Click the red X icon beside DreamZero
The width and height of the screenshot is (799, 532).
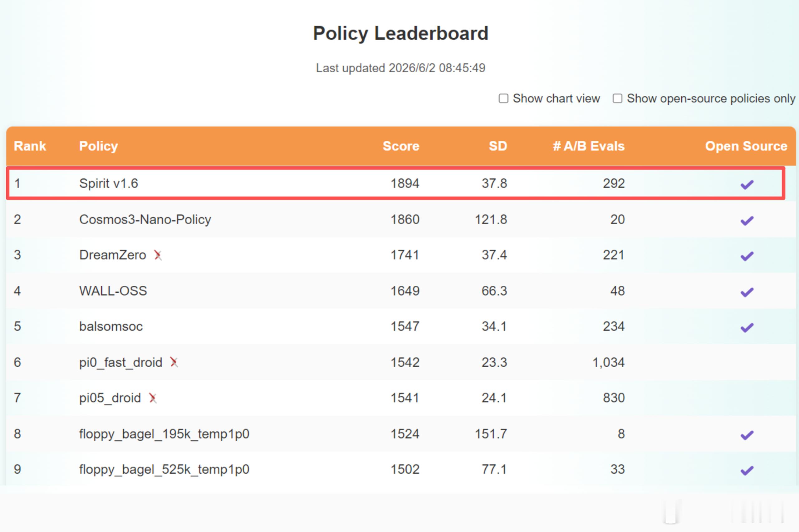158,255
